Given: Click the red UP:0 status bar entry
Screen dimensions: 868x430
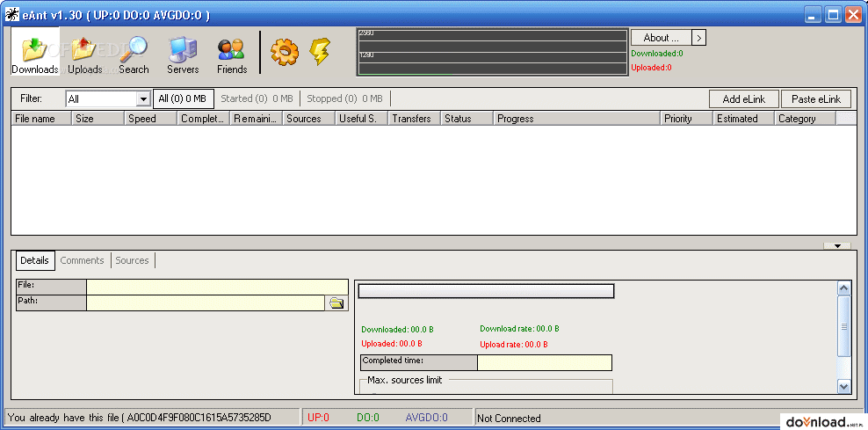Looking at the screenshot, I should [x=318, y=418].
